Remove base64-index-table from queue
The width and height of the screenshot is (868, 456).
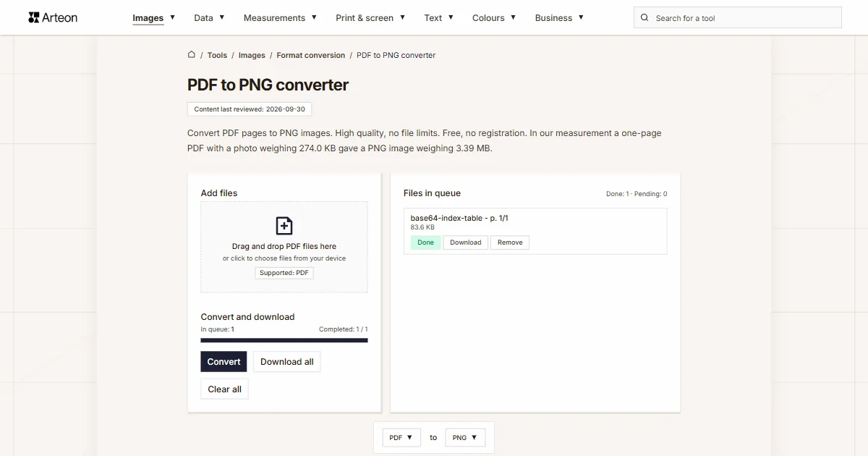point(510,242)
